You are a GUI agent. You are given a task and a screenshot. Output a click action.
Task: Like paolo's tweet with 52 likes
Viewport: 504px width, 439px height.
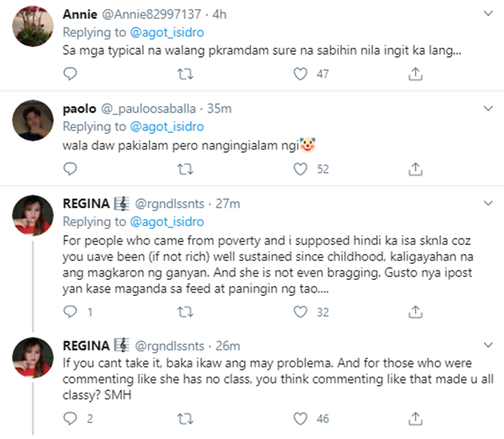point(300,169)
